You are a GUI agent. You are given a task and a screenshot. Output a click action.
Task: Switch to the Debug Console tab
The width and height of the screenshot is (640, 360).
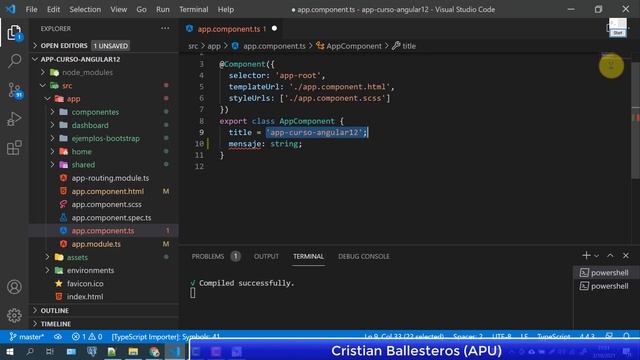click(x=364, y=256)
